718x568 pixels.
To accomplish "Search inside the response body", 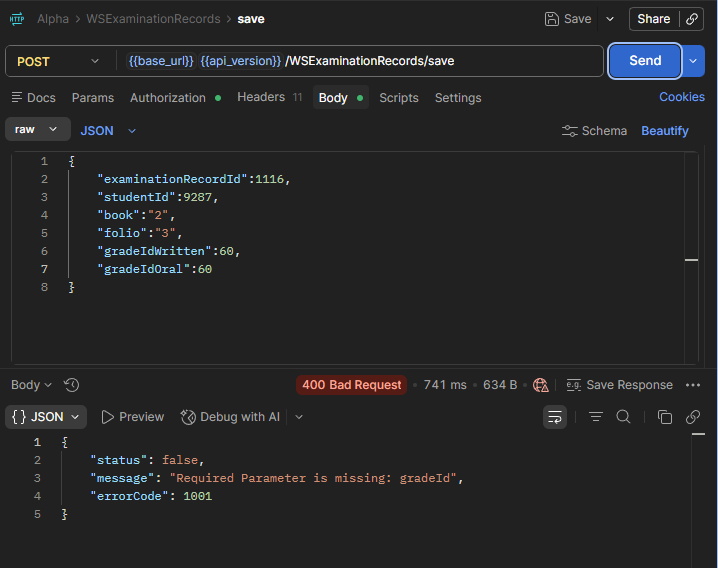I will pos(623,417).
